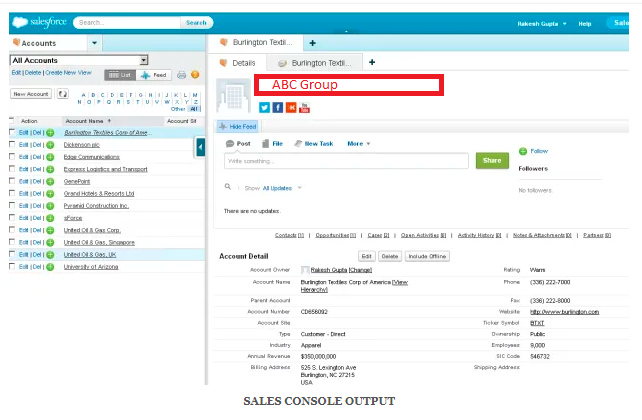Sort by Account Name column header
This screenshot has height=420, width=642.
coord(88,121)
